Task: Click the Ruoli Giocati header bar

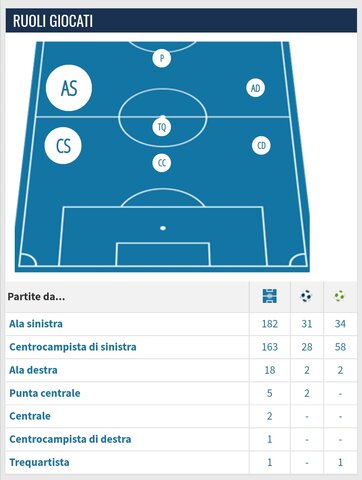Action: [x=181, y=21]
